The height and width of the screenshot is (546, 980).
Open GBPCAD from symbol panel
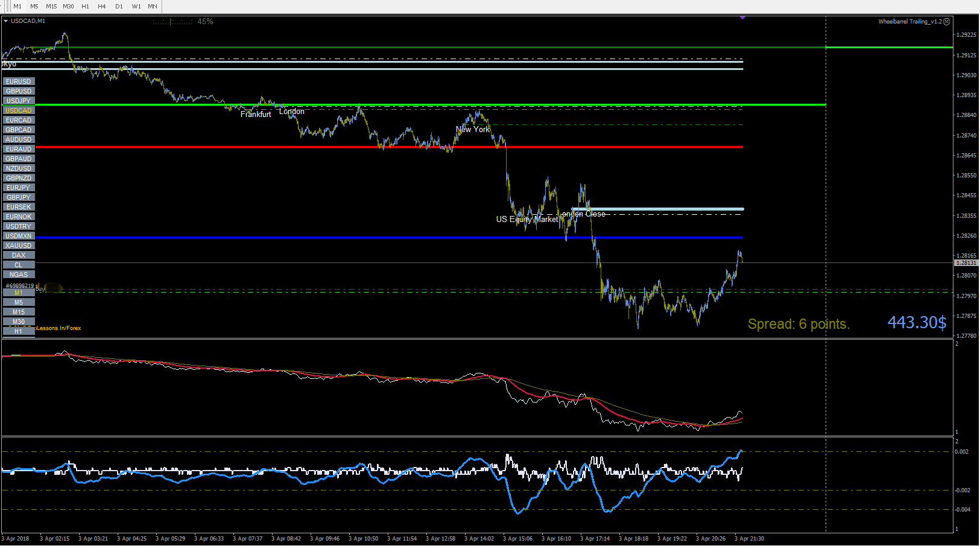19,130
